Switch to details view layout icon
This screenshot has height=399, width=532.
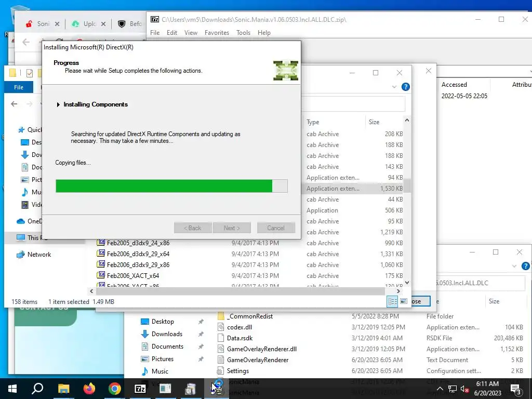tap(393, 301)
